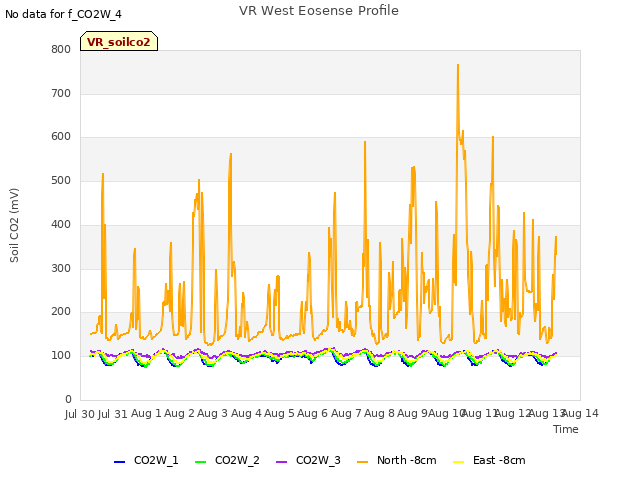Click the orange North -8cm legend swatch
The image size is (640, 480).
click(x=362, y=462)
